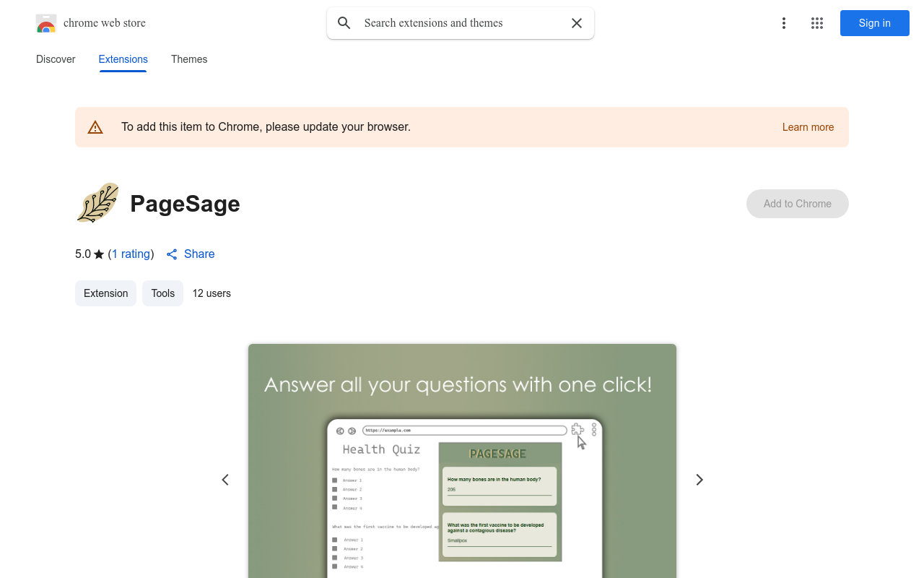Click the PageSage leaf logo
Viewport: 924px width, 578px height.
point(97,203)
